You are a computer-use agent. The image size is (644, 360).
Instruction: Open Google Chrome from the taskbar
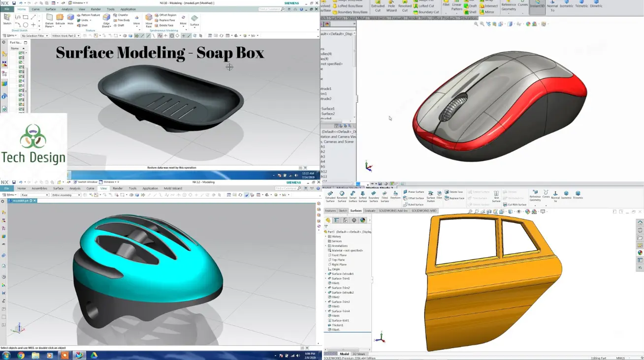21,355
